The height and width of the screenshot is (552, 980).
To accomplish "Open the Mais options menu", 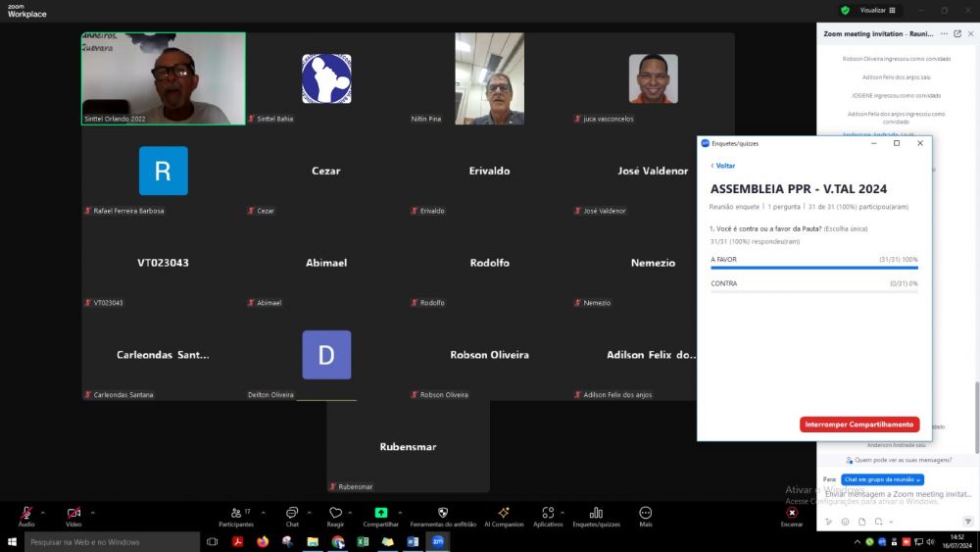I will (x=645, y=513).
